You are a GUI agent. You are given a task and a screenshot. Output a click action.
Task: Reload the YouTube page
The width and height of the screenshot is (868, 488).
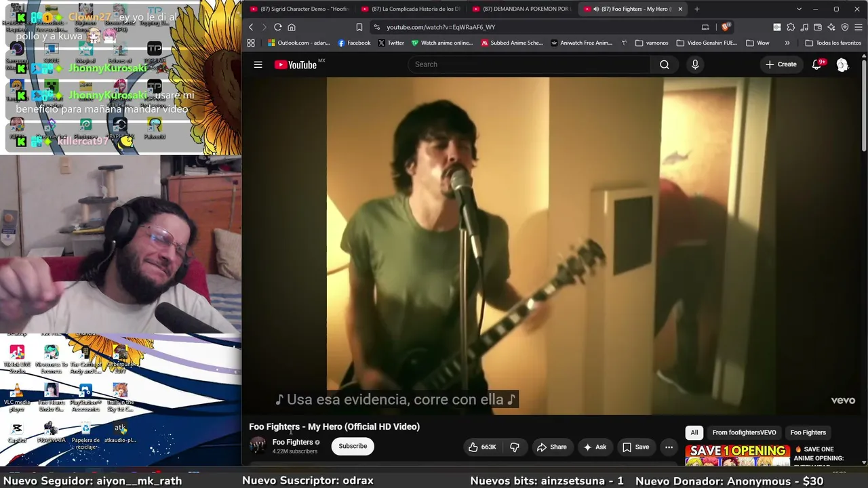(278, 27)
